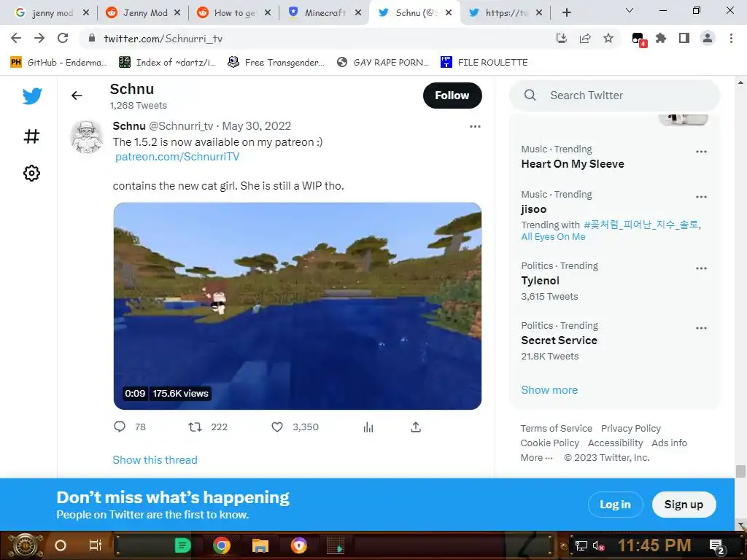This screenshot has width=747, height=560.
Task: Switch to the https://tw Twitter tab
Action: [x=506, y=13]
